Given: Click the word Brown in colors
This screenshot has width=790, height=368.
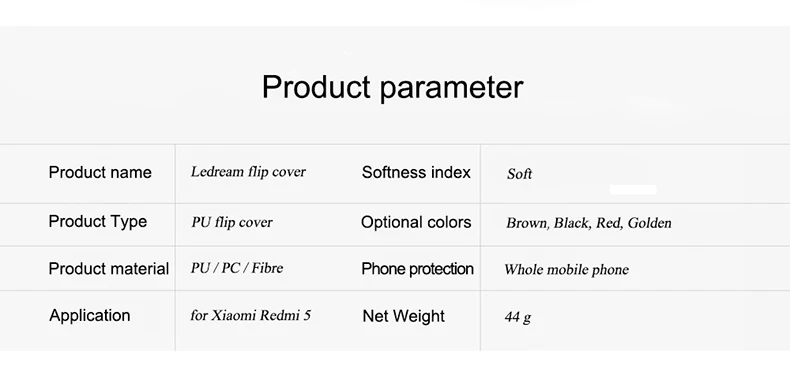Looking at the screenshot, I should (x=527, y=223).
